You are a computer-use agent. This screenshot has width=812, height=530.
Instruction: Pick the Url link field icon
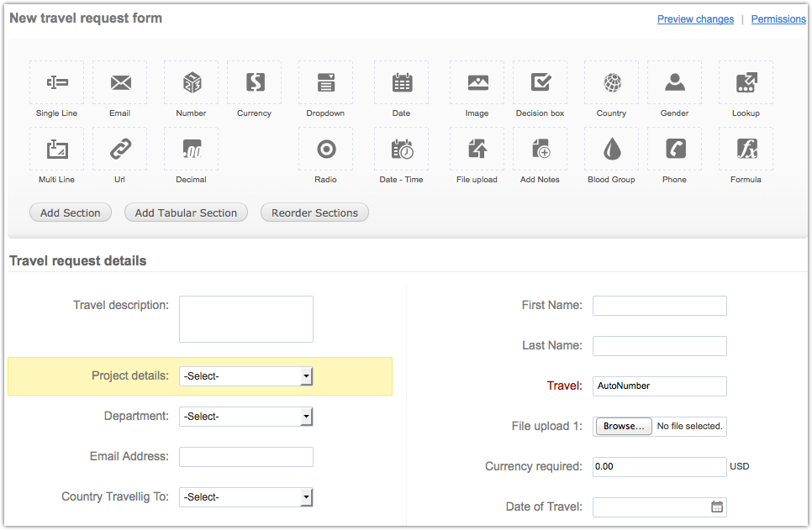pos(119,149)
